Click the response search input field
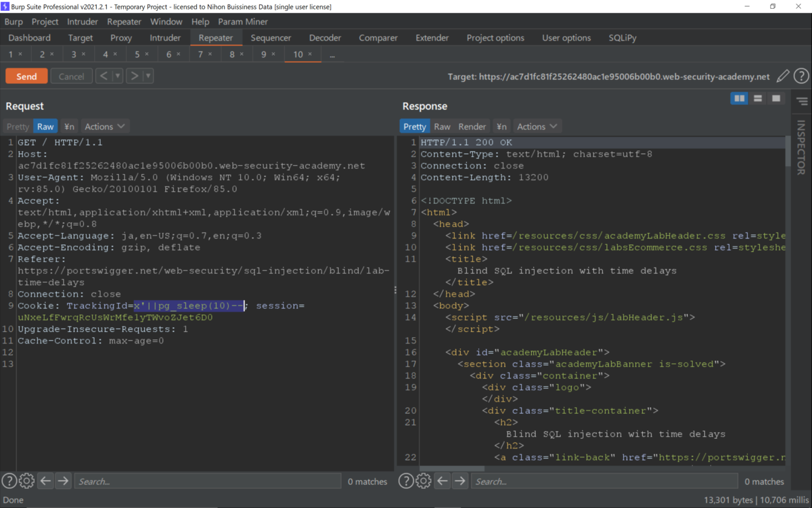This screenshot has width=812, height=508. click(x=604, y=481)
